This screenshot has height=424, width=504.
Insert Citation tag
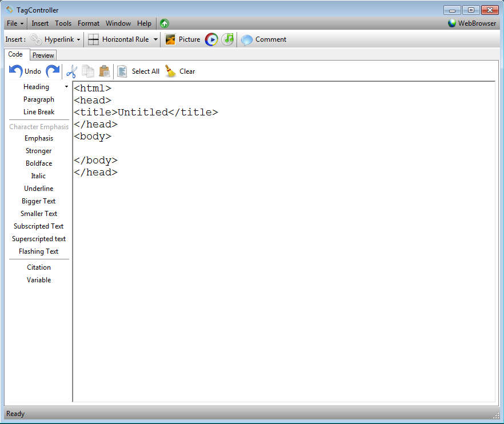(39, 267)
